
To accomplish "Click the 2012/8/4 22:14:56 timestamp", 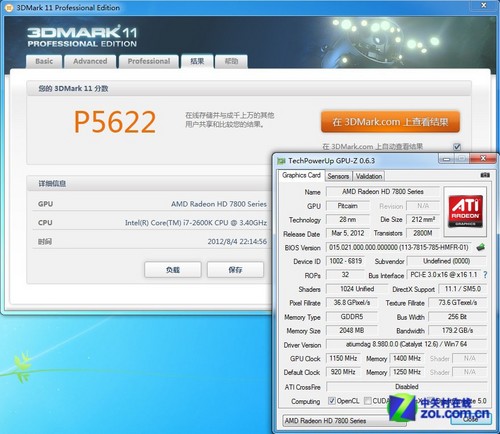I will (237, 241).
